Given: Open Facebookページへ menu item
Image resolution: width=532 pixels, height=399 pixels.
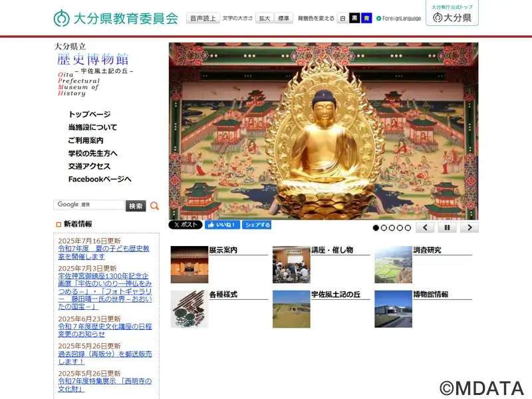Looking at the screenshot, I should [100, 179].
